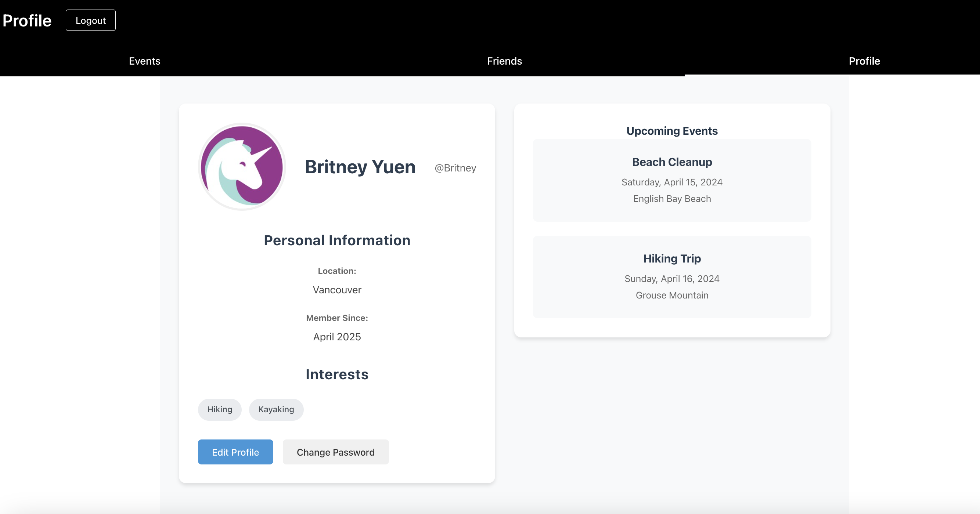980x514 pixels.
Task: Click the Saturday, April 15, 2024 date
Action: point(672,182)
